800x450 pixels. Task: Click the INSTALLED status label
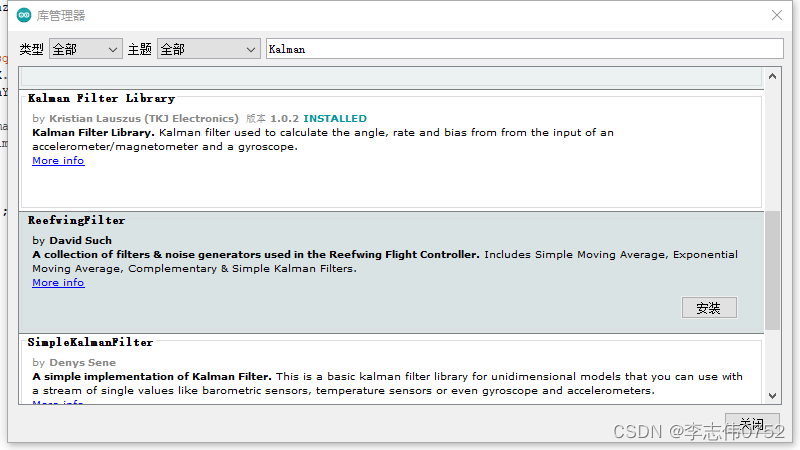point(335,118)
